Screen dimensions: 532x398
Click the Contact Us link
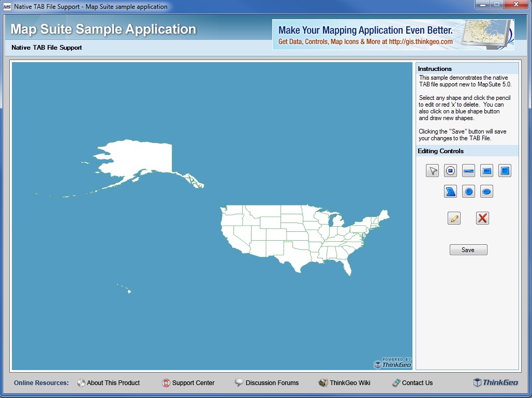click(412, 382)
